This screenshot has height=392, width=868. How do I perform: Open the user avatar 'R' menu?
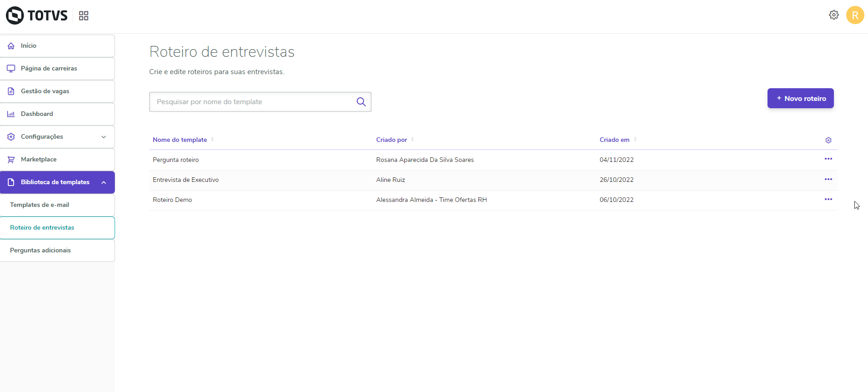click(x=855, y=15)
